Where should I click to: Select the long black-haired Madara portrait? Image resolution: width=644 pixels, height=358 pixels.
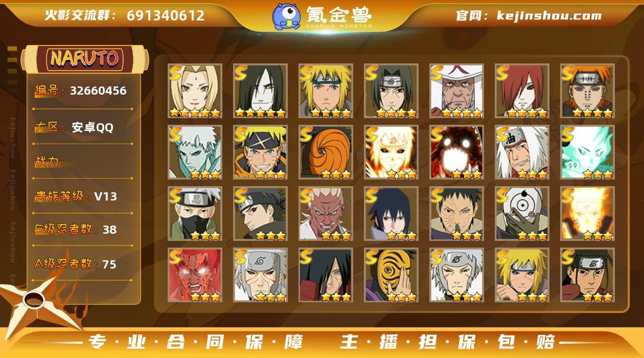click(326, 275)
